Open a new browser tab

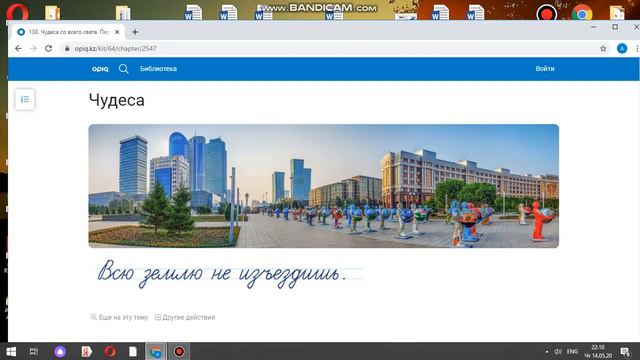(135, 32)
